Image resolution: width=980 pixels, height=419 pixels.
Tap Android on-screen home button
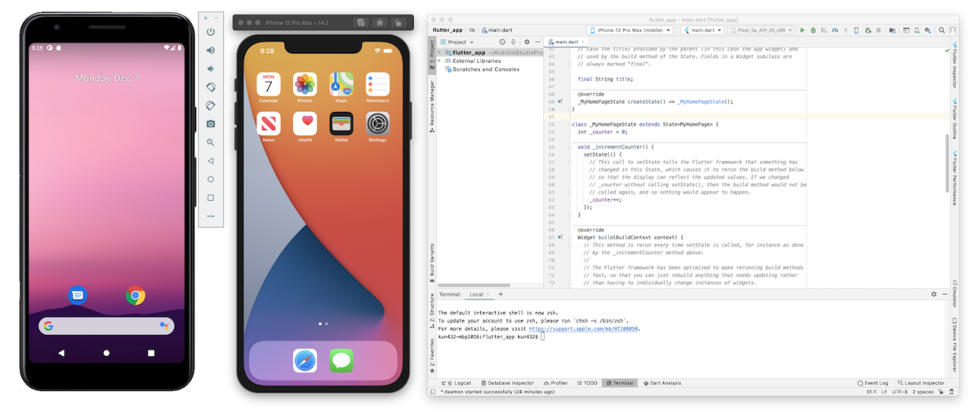click(106, 353)
